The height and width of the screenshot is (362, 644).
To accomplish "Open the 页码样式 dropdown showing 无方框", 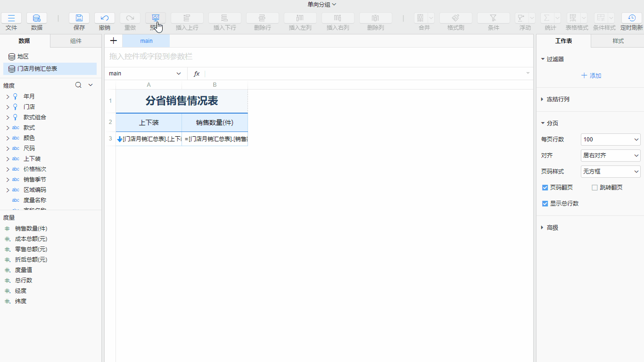I will tap(611, 171).
